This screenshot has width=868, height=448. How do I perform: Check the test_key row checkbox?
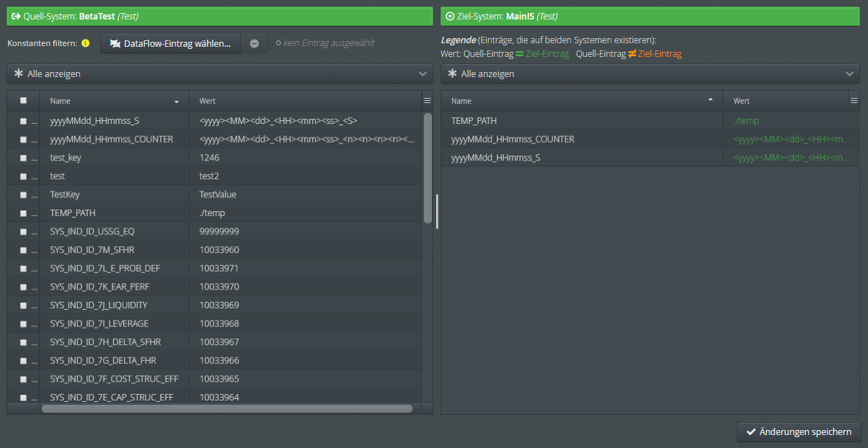coord(23,158)
